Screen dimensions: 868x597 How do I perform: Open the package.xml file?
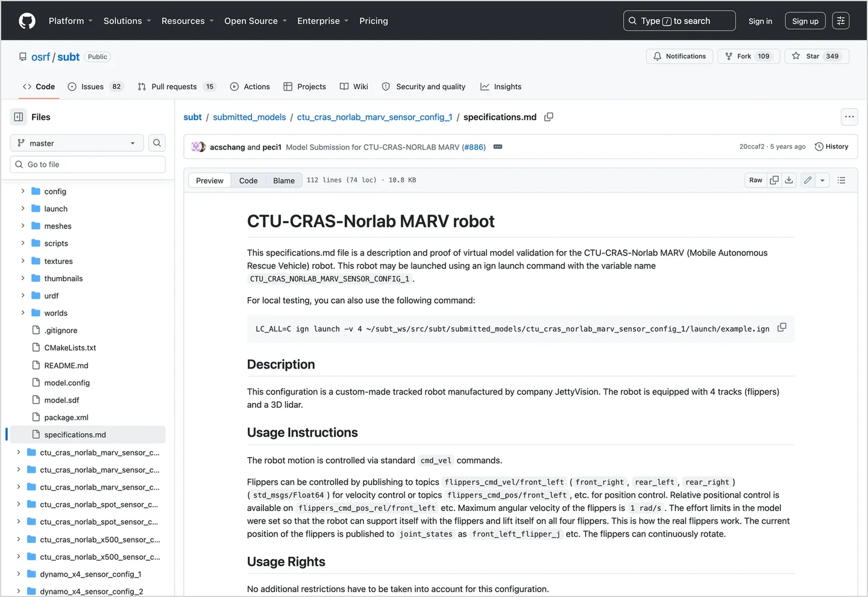pyautogui.click(x=66, y=417)
